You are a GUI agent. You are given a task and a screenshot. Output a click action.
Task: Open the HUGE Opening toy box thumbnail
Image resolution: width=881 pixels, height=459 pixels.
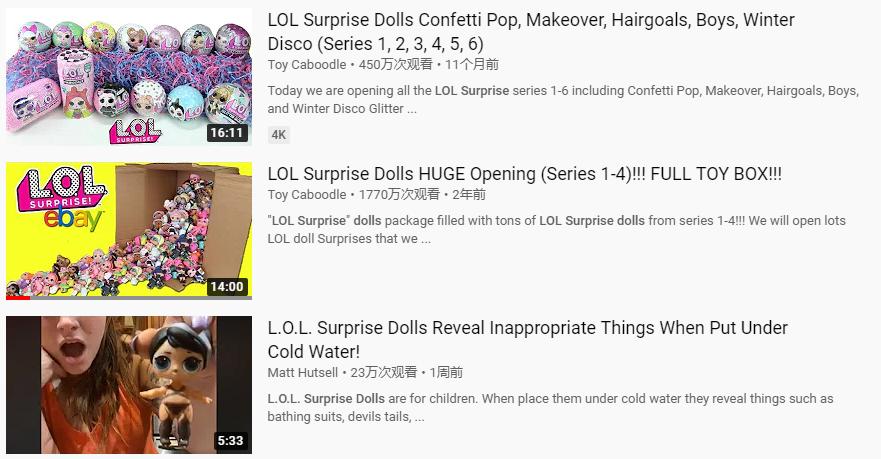tap(129, 231)
